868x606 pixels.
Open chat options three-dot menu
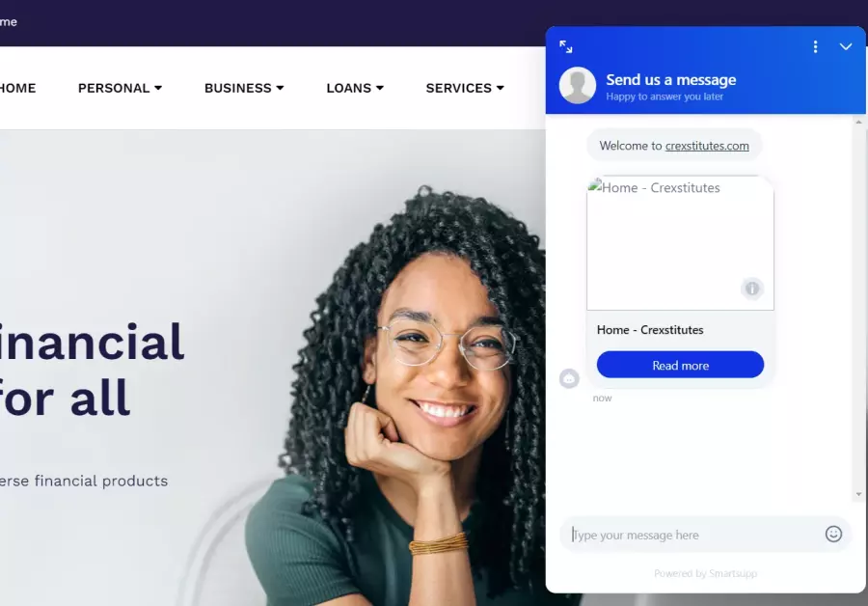(815, 46)
